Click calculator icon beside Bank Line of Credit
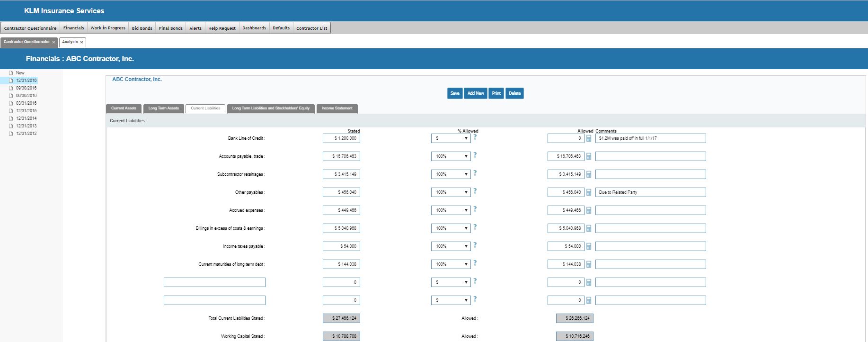868x342 pixels. 589,139
